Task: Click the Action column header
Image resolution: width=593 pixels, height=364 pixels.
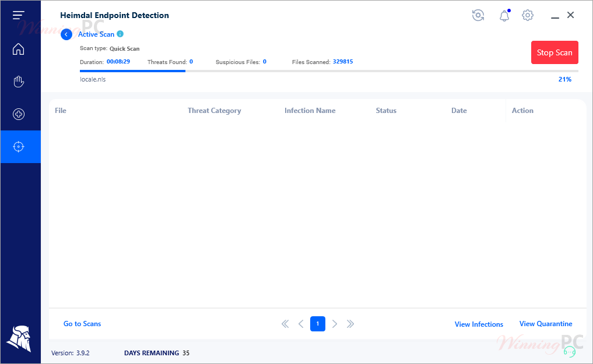Action: coord(522,111)
